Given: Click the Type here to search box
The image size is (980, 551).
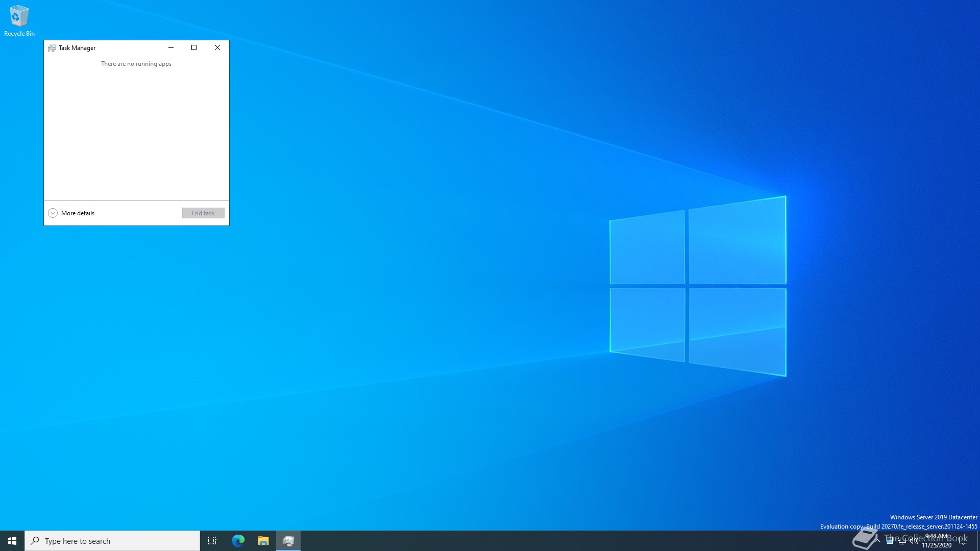Looking at the screenshot, I should [x=112, y=541].
